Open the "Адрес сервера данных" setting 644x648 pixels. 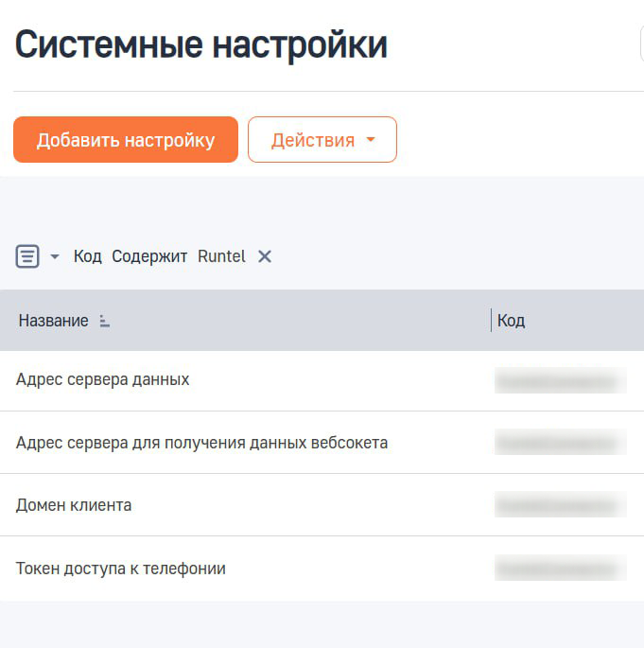point(103,379)
